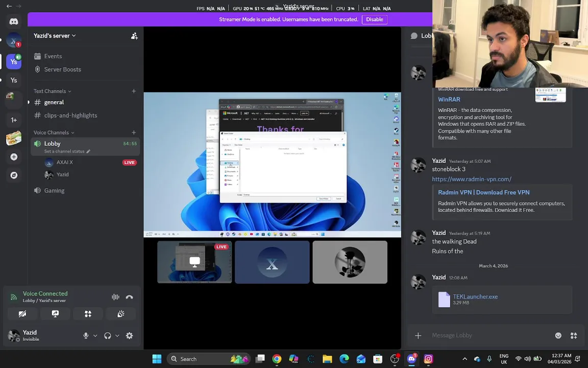
Task: Open the 1+ server folder icon
Action: [x=14, y=120]
